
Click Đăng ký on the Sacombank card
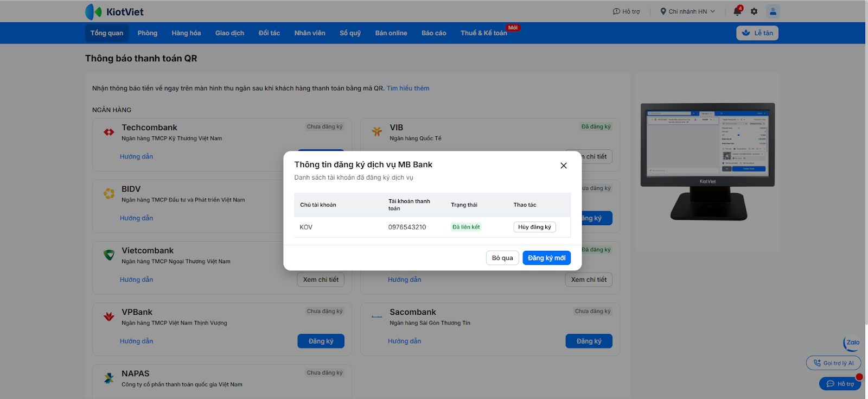click(589, 341)
